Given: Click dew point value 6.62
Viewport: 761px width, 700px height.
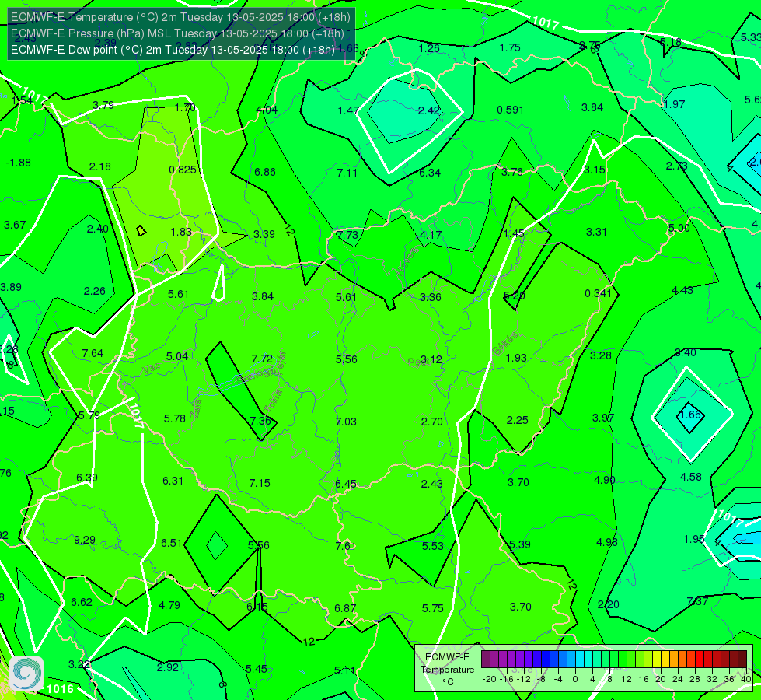Looking at the screenshot, I should click(82, 602).
